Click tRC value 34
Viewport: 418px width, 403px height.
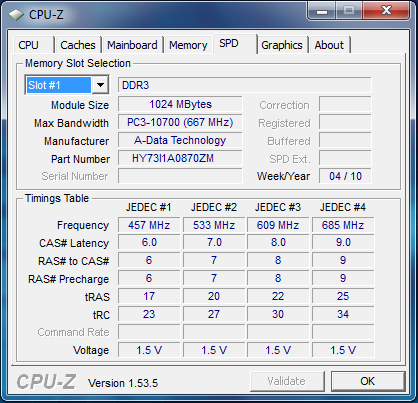343,314
